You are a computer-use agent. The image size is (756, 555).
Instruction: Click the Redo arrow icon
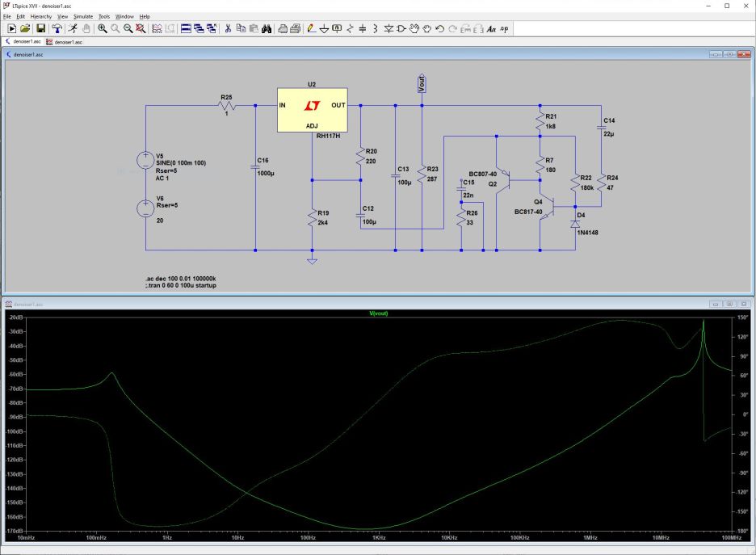point(452,29)
